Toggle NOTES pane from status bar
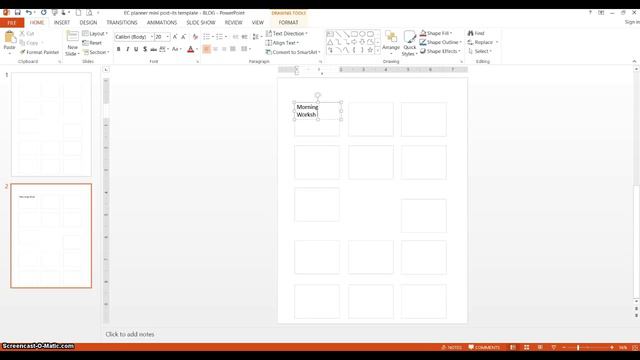The width and height of the screenshot is (640, 360). coord(451,347)
